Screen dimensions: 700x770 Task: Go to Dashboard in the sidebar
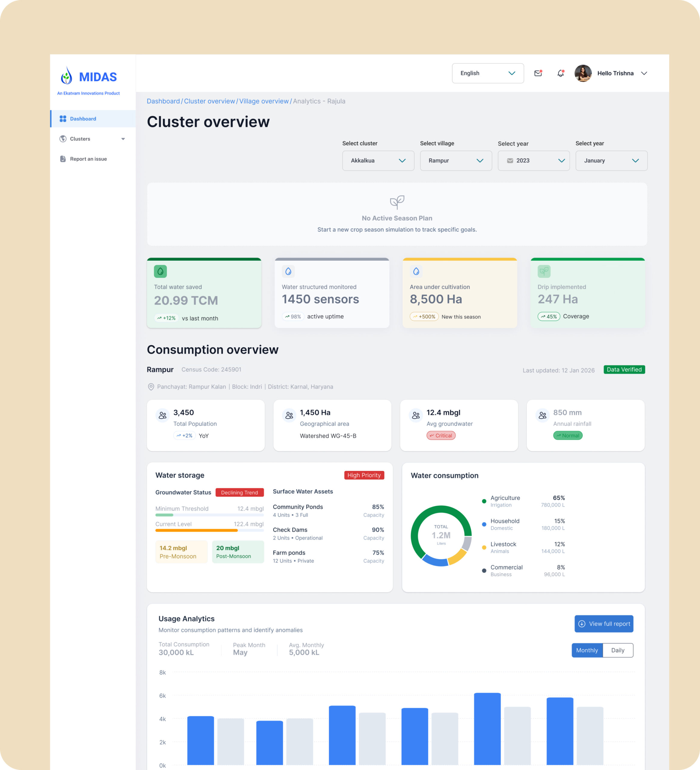(83, 119)
